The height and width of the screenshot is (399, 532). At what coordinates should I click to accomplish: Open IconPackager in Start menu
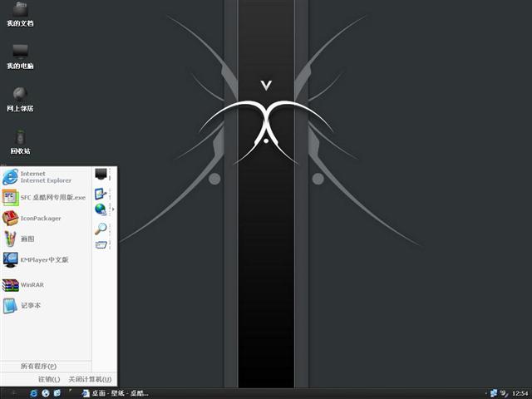point(46,218)
